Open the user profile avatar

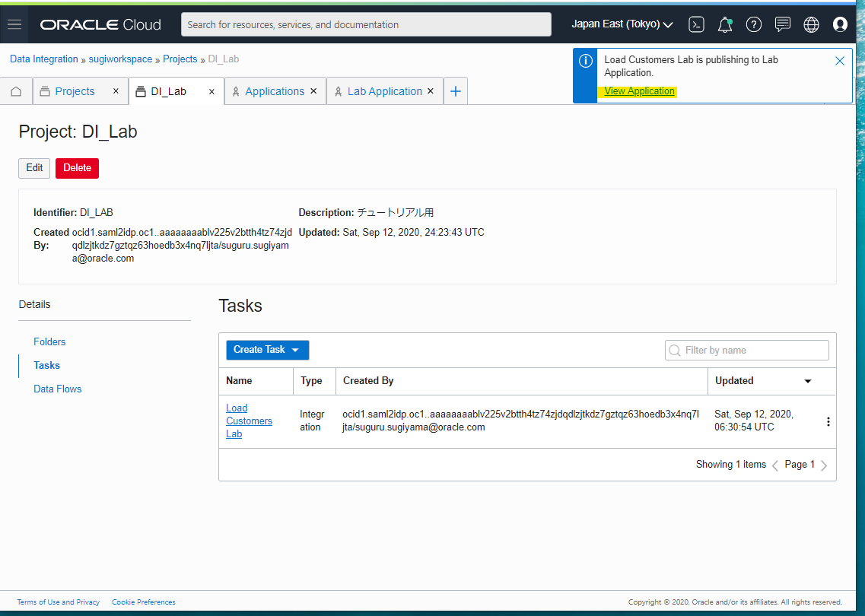[840, 24]
